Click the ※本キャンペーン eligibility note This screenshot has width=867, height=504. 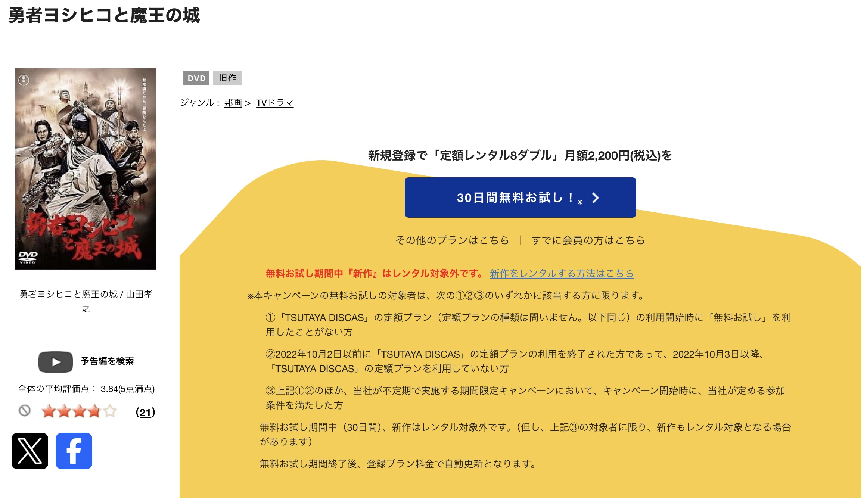pos(446,296)
